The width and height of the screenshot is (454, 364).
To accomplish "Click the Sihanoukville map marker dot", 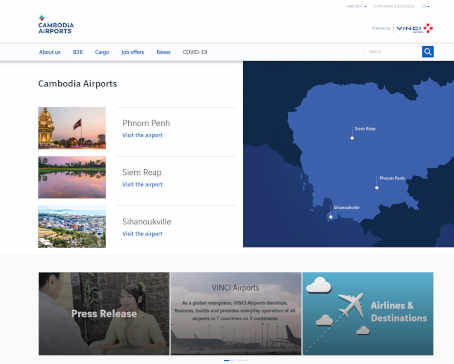I will (x=331, y=217).
